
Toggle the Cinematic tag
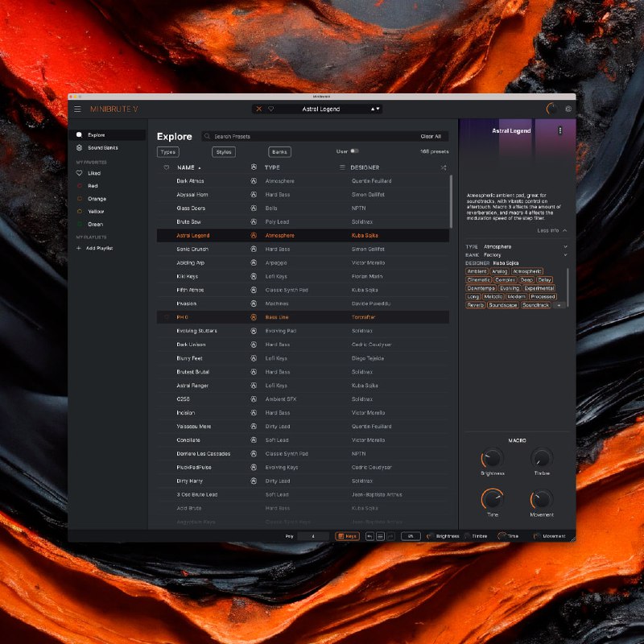(x=478, y=279)
